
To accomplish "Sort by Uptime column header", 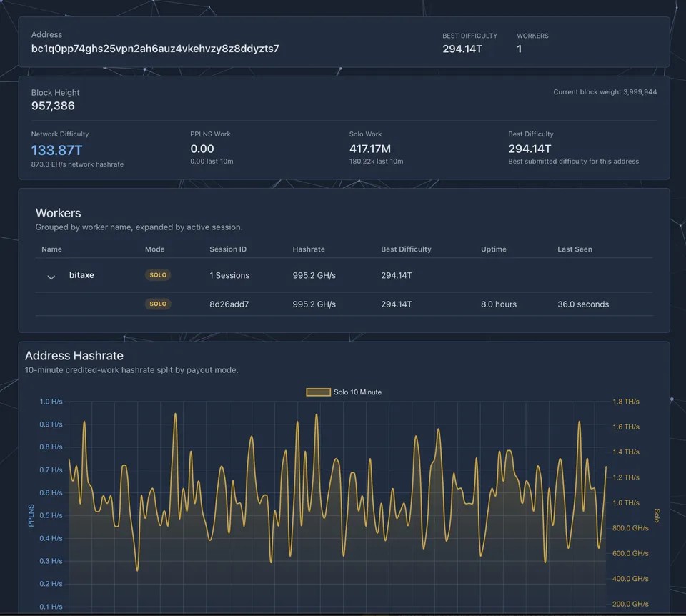I will [494, 249].
